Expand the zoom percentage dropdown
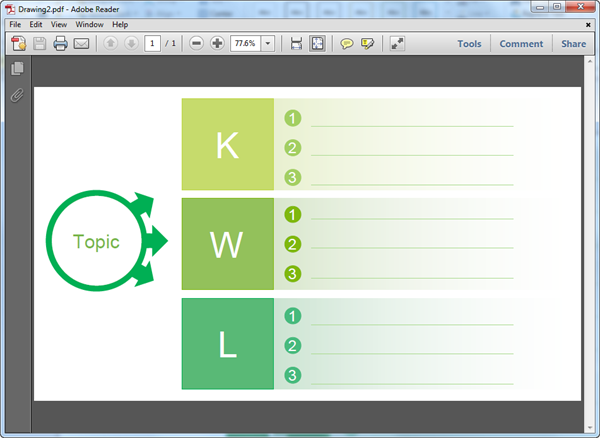600x438 pixels. pos(268,44)
